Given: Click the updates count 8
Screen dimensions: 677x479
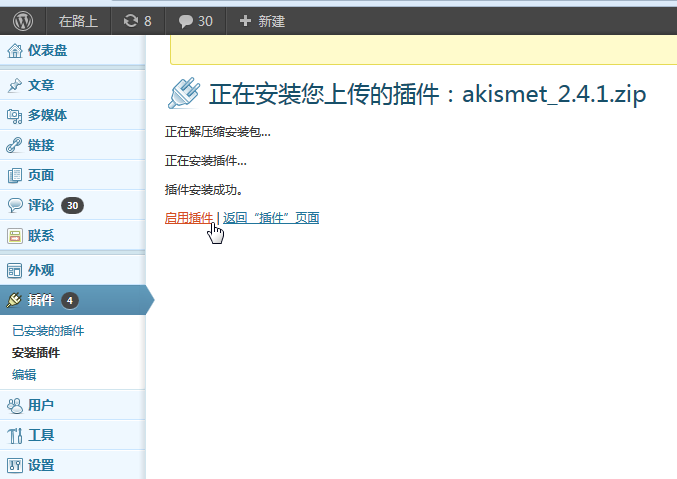Looking at the screenshot, I should [x=148, y=21].
